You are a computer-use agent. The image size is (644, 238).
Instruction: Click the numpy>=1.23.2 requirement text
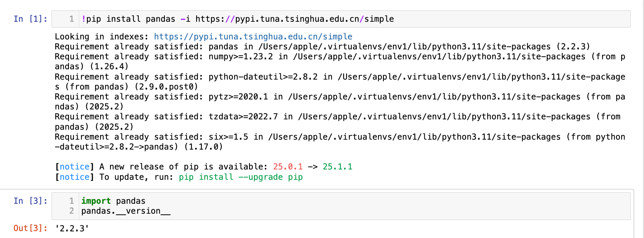coord(241,56)
